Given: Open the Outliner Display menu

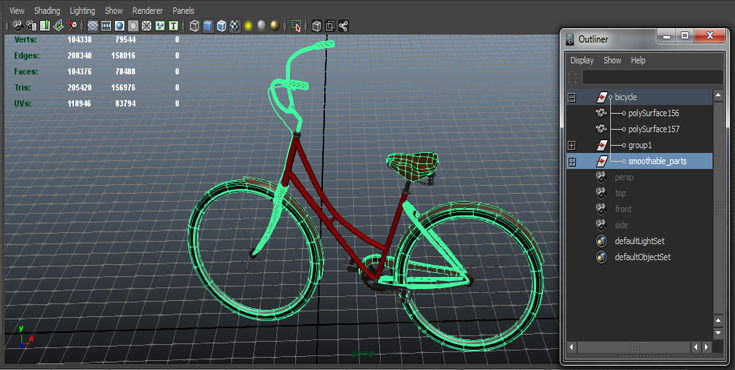Looking at the screenshot, I should [x=582, y=60].
